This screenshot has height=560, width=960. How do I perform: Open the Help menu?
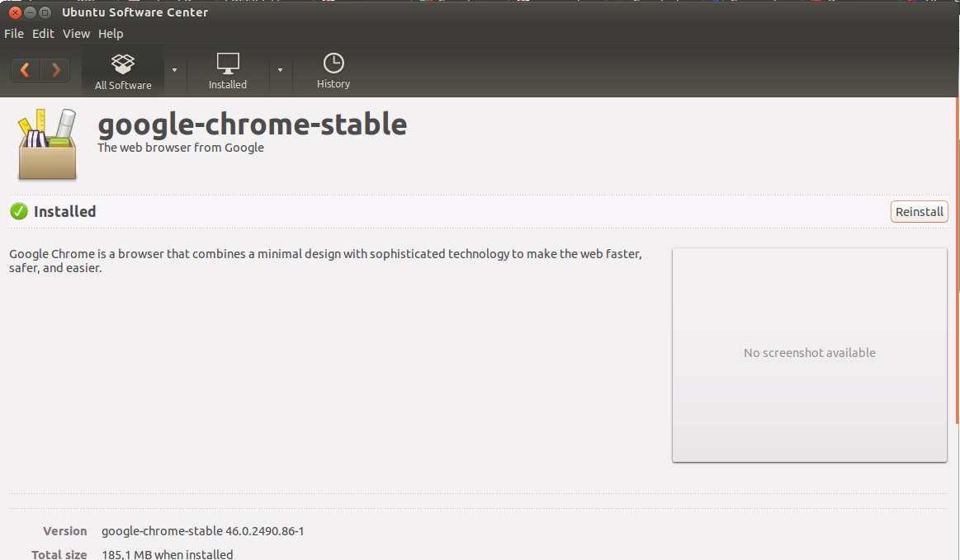click(x=111, y=34)
